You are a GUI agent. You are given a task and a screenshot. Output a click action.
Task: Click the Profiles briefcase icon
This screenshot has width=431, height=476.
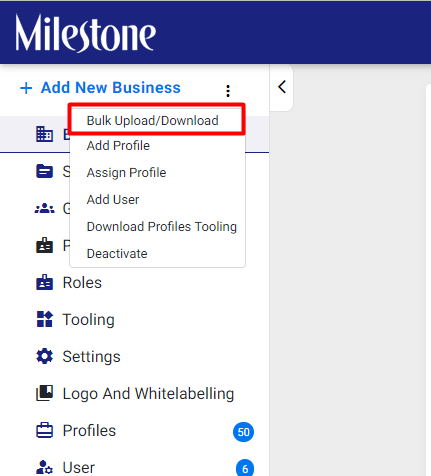coord(44,430)
